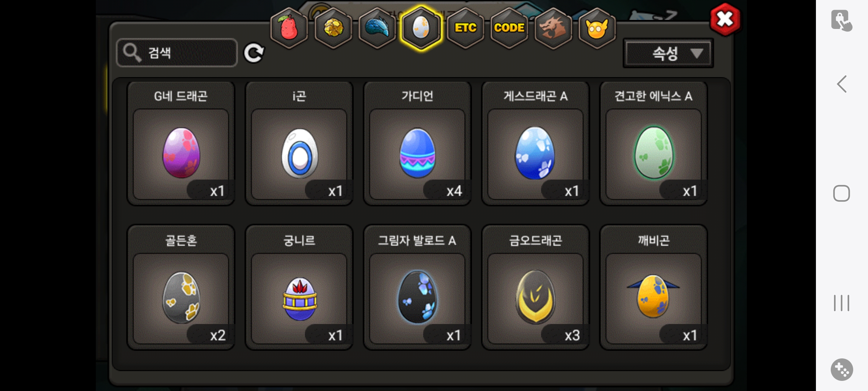Expand the 속성 sort dropdown

point(668,54)
